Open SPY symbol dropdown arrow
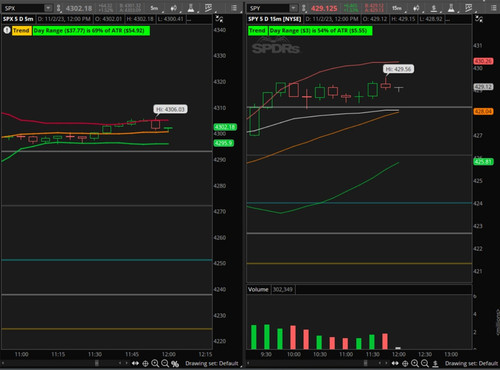This screenshot has width=500, height=370. coord(293,8)
